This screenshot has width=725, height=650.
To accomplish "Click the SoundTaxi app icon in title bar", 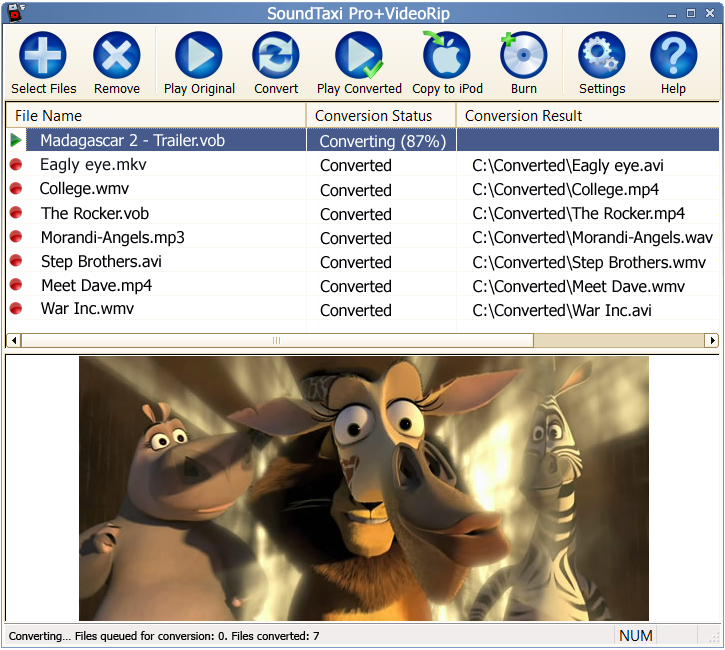I will [16, 12].
